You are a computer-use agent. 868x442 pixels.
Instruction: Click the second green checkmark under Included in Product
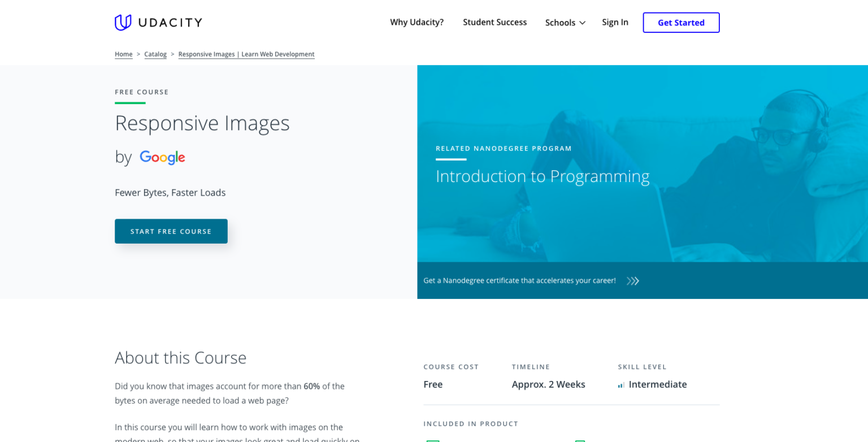click(580, 440)
